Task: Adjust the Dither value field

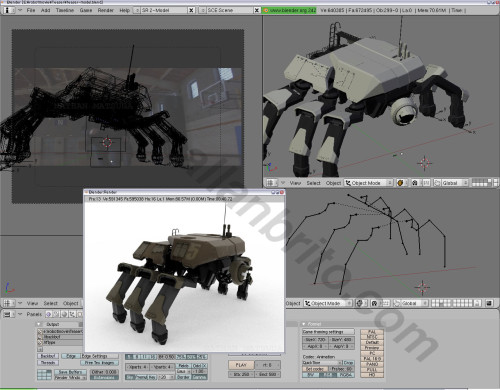Action: (104, 372)
